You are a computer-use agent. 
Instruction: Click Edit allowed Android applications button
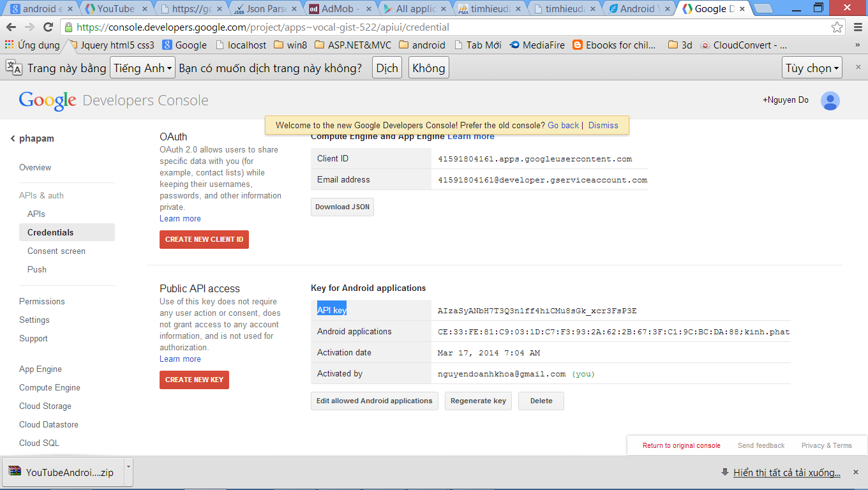click(375, 401)
